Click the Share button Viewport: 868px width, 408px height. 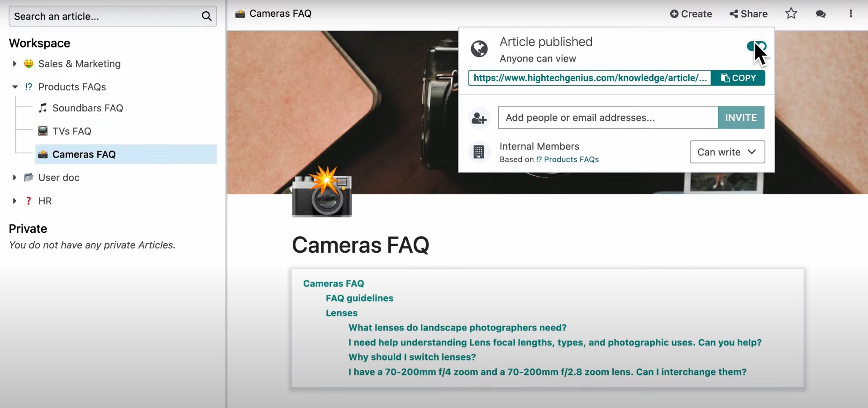tap(749, 14)
